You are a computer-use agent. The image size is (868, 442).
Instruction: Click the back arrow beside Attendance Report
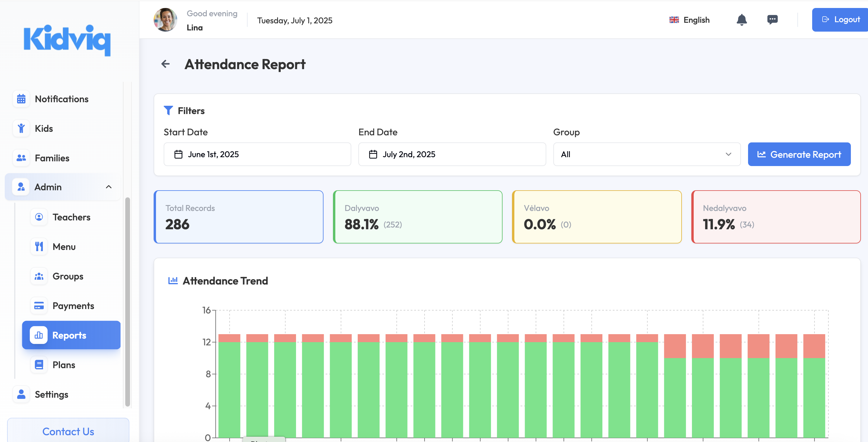165,64
